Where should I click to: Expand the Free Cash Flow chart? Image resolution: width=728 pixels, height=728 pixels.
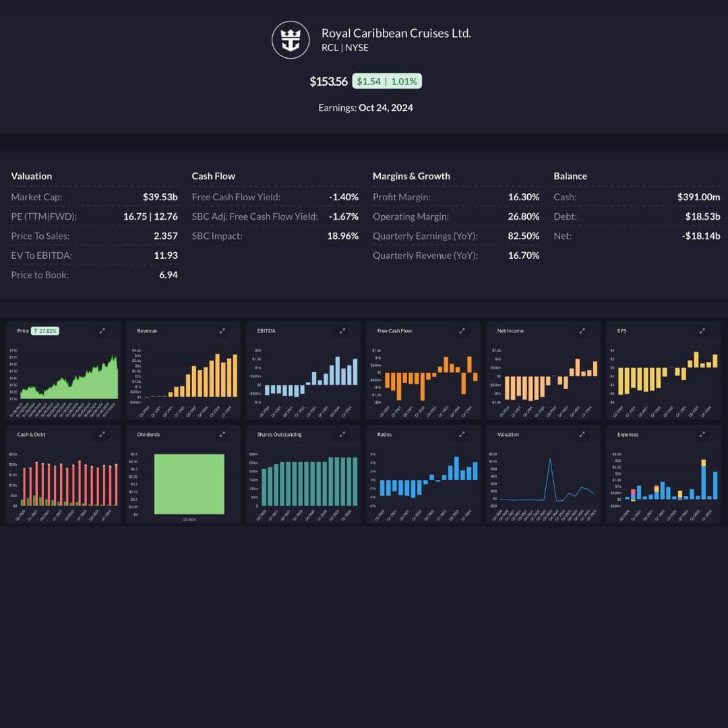pyautogui.click(x=462, y=331)
